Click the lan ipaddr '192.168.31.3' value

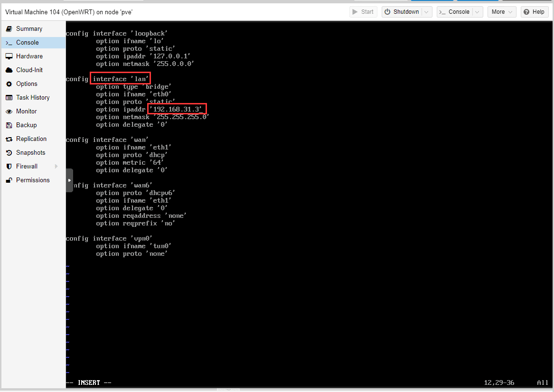(176, 110)
